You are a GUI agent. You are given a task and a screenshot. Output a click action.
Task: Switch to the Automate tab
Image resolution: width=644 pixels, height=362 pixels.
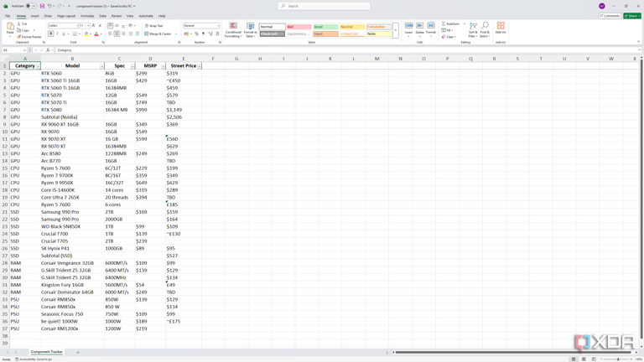click(x=146, y=16)
